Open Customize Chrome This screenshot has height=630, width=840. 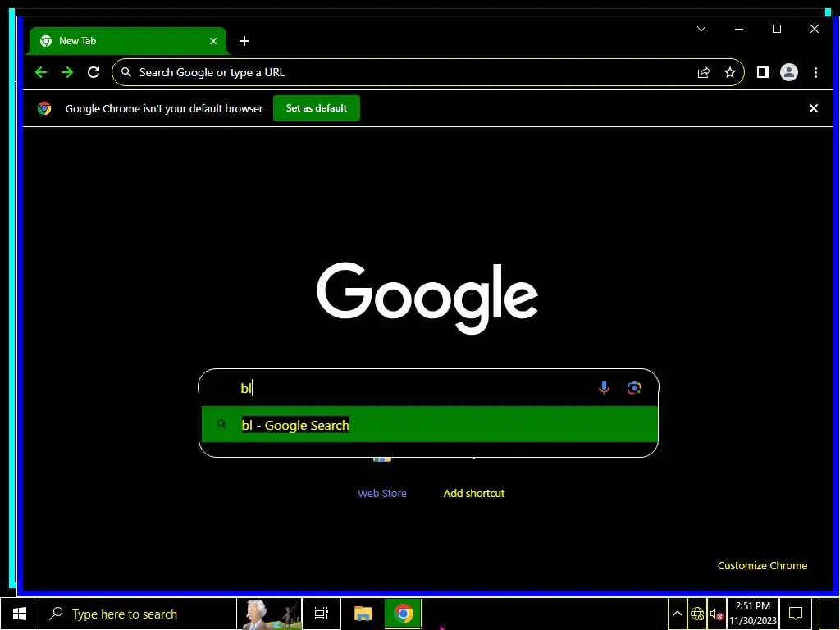point(762,566)
